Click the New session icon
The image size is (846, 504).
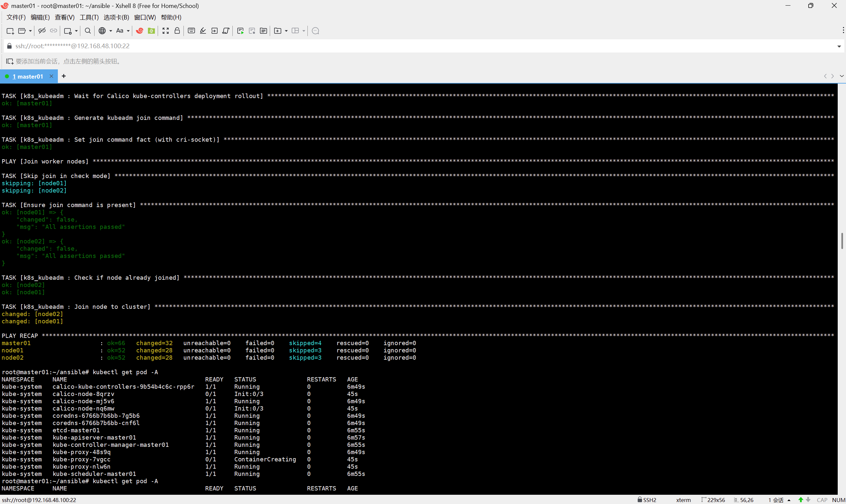click(10, 31)
